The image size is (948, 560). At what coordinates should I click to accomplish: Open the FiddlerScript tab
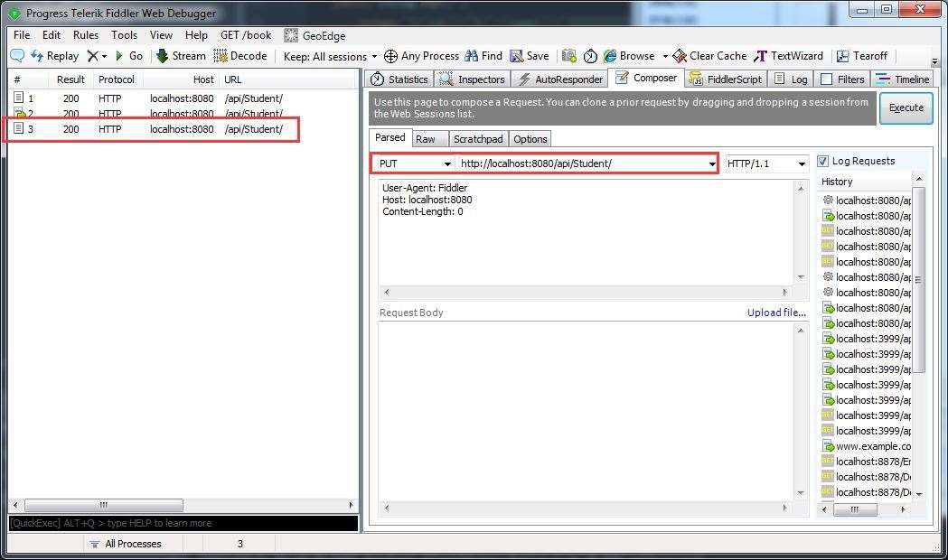click(x=726, y=79)
